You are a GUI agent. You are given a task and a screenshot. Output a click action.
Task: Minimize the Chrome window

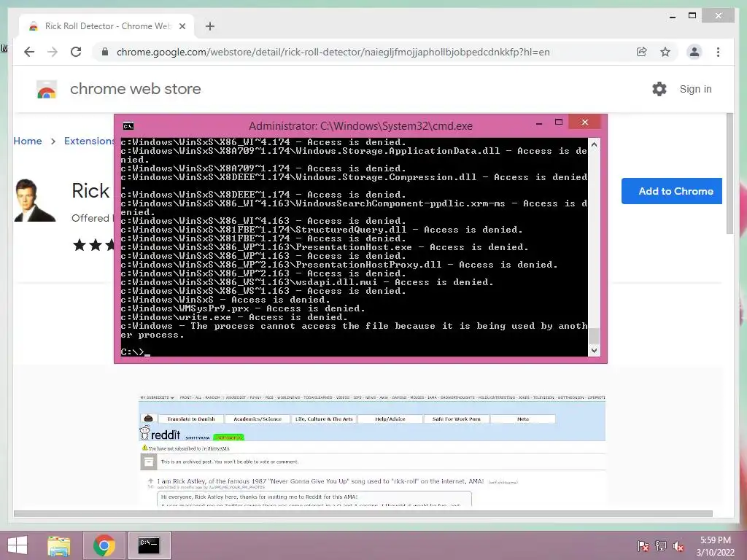672,17
